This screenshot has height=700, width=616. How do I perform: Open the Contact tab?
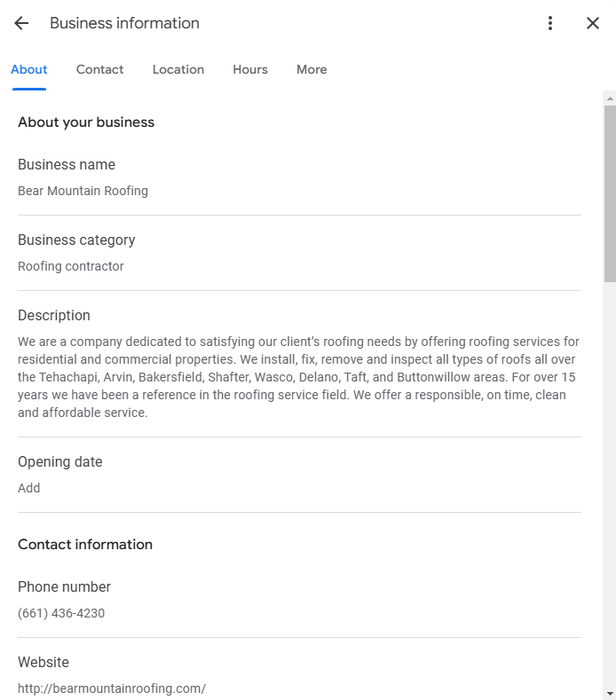click(x=99, y=69)
